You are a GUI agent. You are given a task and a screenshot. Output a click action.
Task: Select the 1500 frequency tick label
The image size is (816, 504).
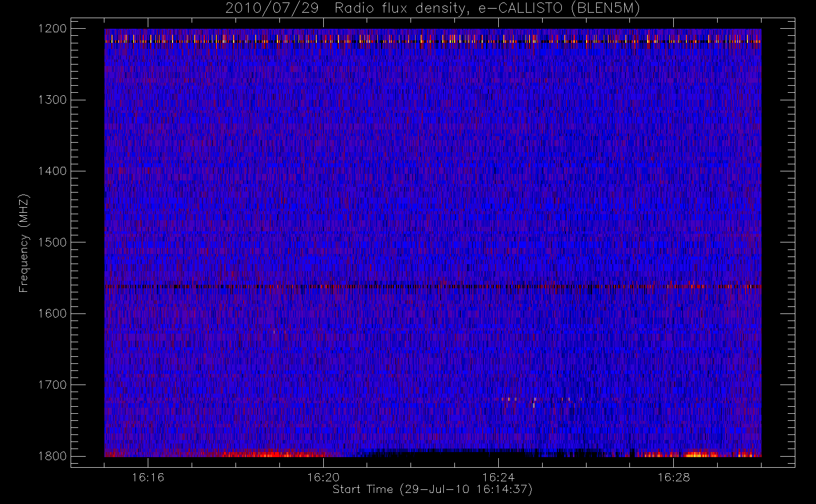[x=52, y=242]
